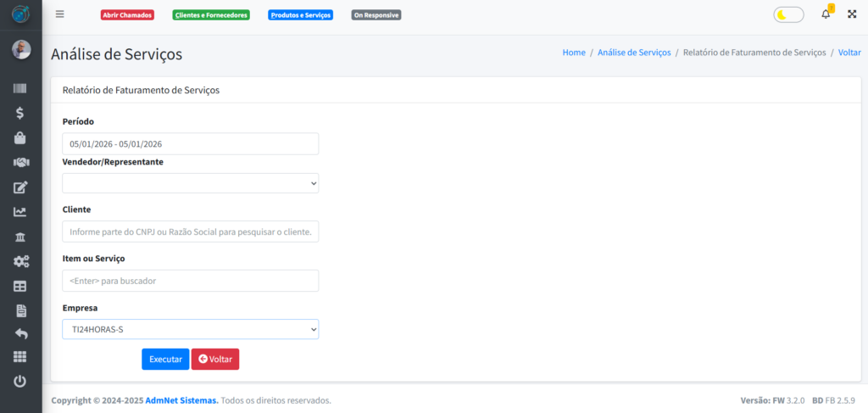Open the gears settings icon in the sidebar

(x=20, y=261)
